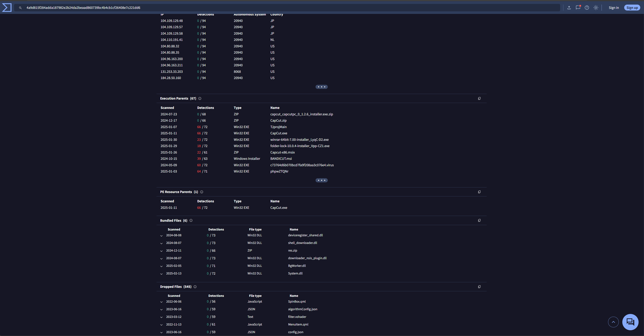Show more Execution Parents entries

[x=321, y=180]
